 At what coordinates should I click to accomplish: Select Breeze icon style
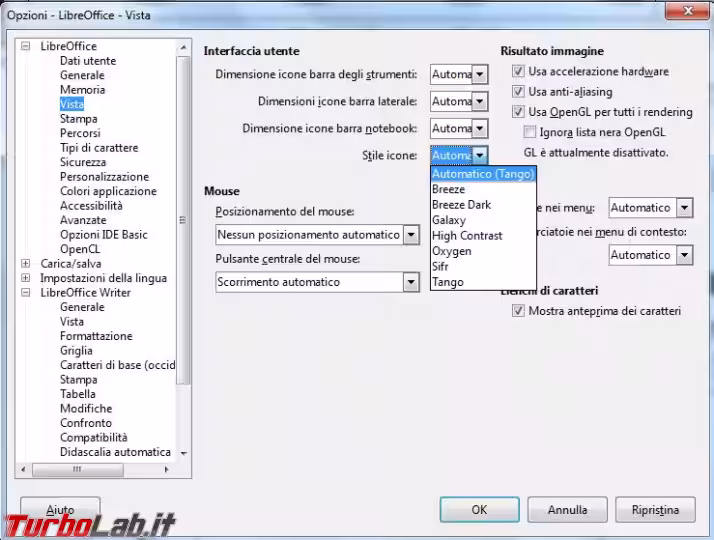pos(483,189)
